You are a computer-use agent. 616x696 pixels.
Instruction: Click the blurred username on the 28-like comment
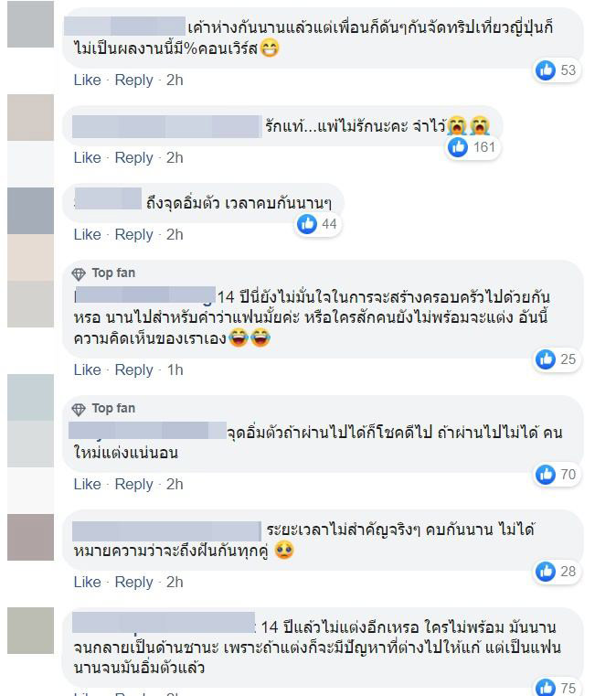166,531
